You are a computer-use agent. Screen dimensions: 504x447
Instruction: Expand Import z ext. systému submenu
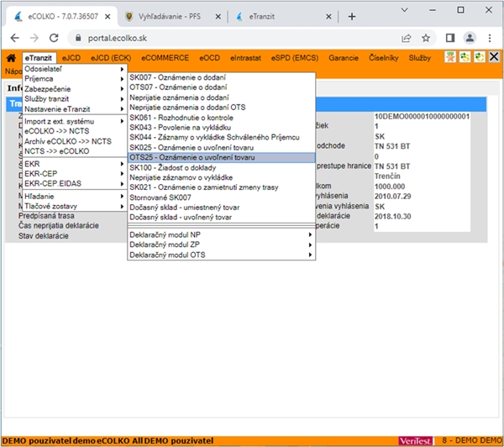tap(75, 121)
